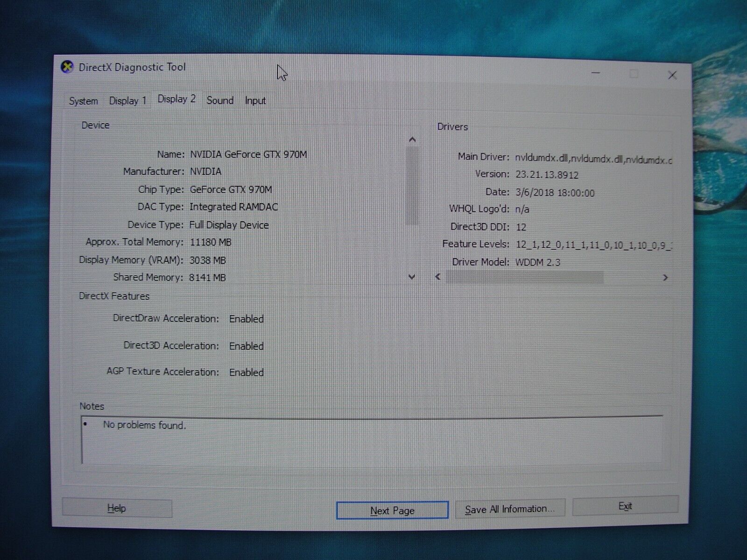Click 'Full Display Device' value
The image size is (747, 560).
tap(229, 225)
